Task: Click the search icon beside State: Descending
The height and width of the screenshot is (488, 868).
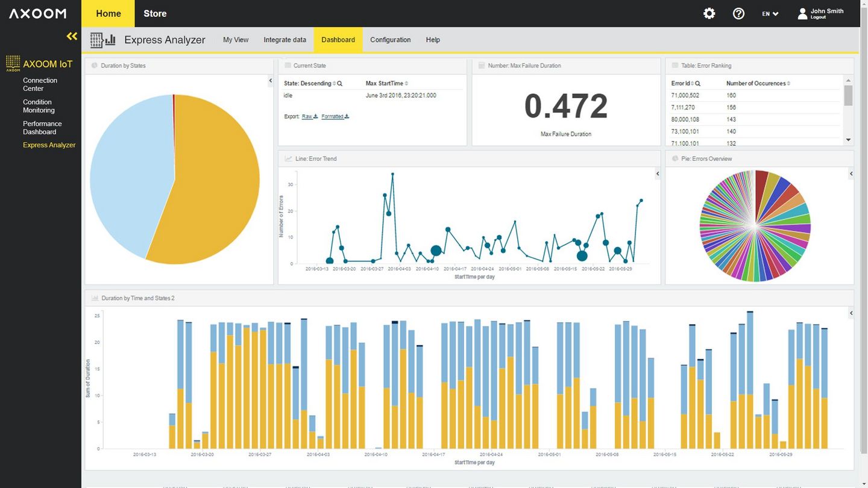Action: coord(340,84)
